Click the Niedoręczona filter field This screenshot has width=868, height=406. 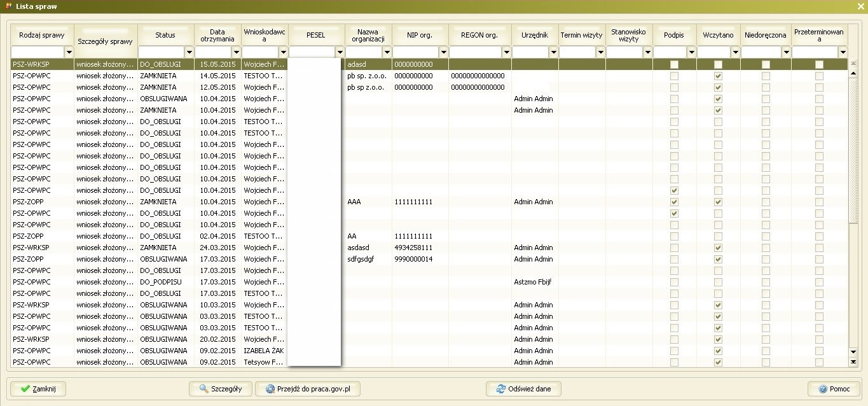coord(761,52)
